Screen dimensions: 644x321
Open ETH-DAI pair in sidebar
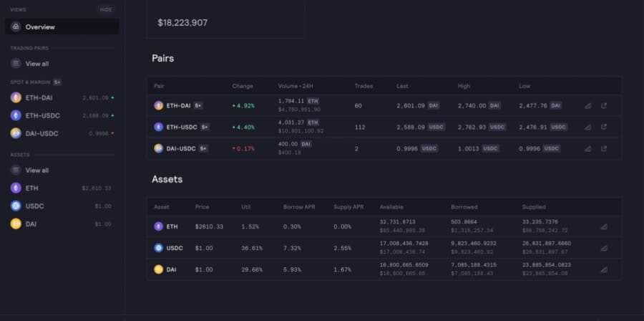(39, 97)
